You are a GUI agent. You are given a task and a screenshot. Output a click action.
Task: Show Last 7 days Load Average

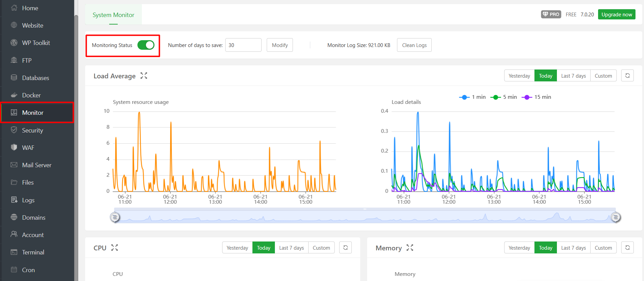pyautogui.click(x=573, y=76)
